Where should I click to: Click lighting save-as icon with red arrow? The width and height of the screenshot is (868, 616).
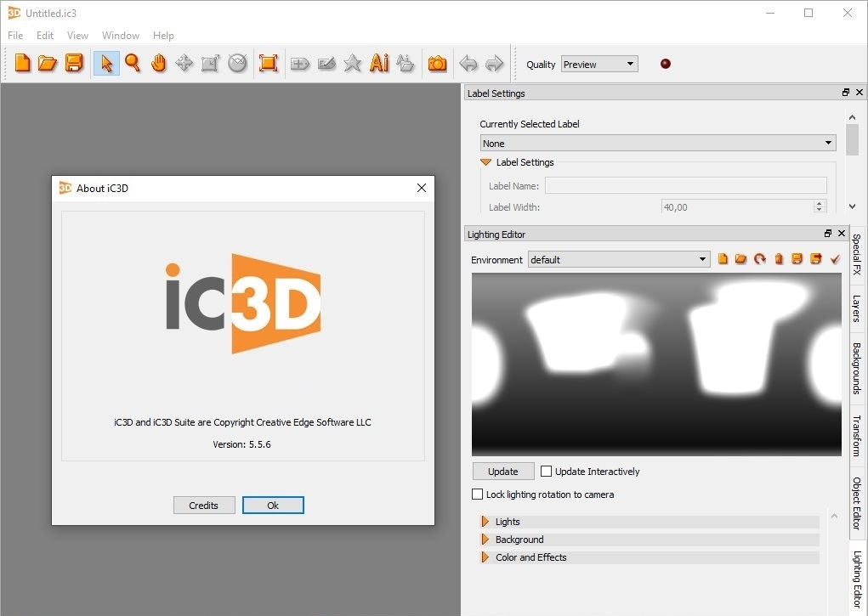click(815, 258)
